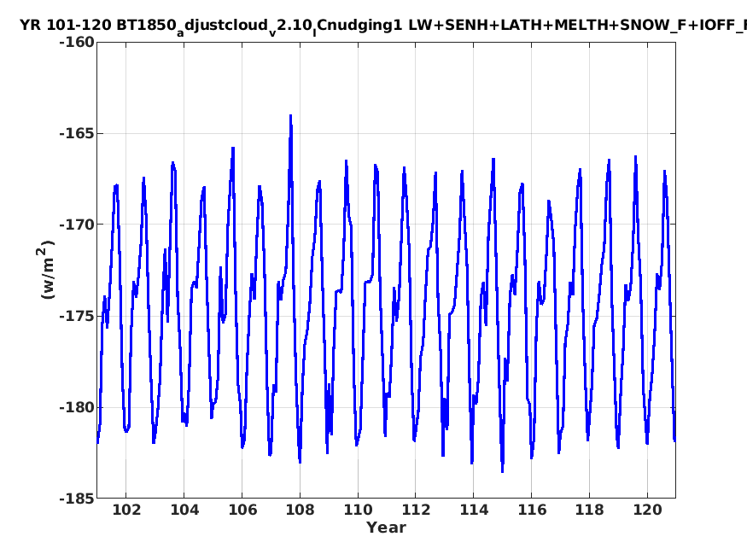Click the y-axis tick label -165
The height and width of the screenshot is (560, 747).
(x=77, y=133)
